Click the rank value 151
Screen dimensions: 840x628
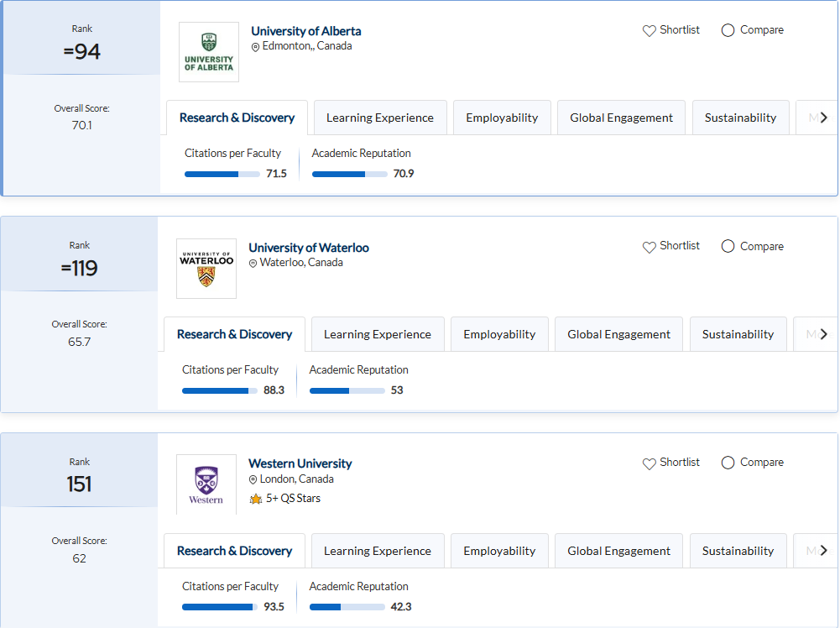(79, 484)
